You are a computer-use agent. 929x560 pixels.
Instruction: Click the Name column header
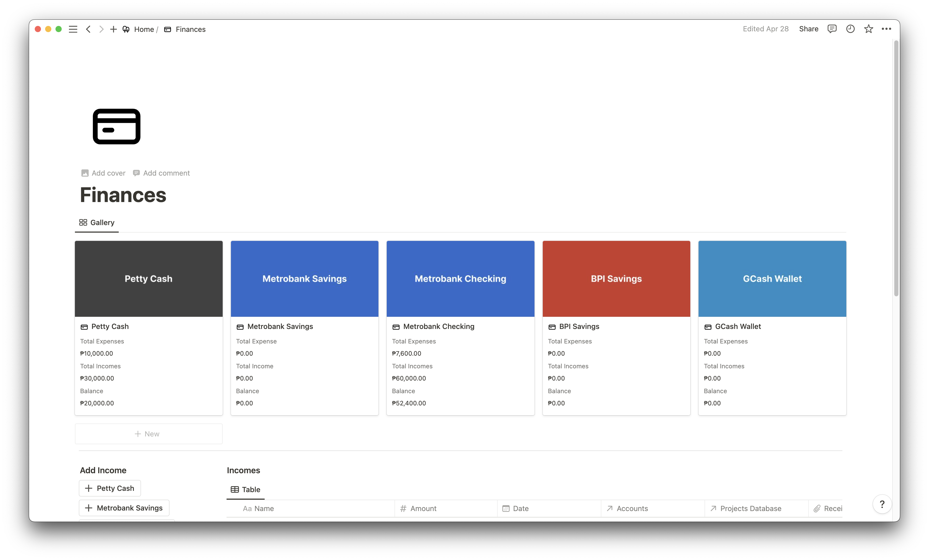point(310,508)
